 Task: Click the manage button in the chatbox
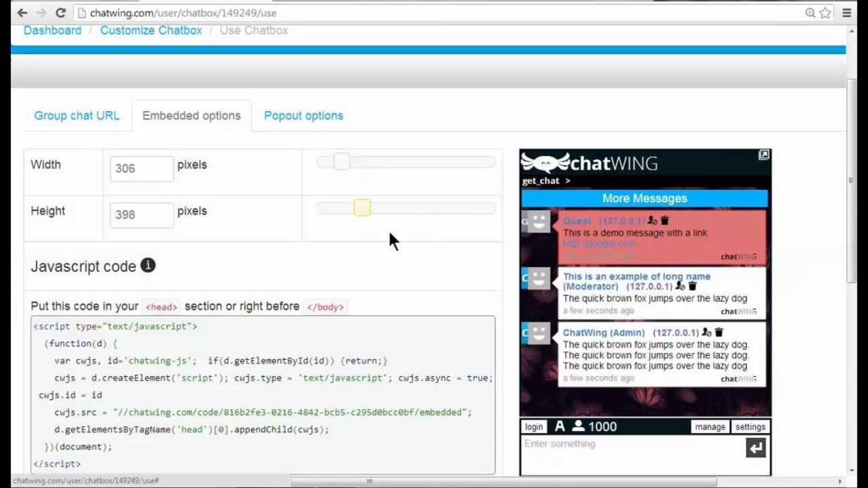point(709,427)
